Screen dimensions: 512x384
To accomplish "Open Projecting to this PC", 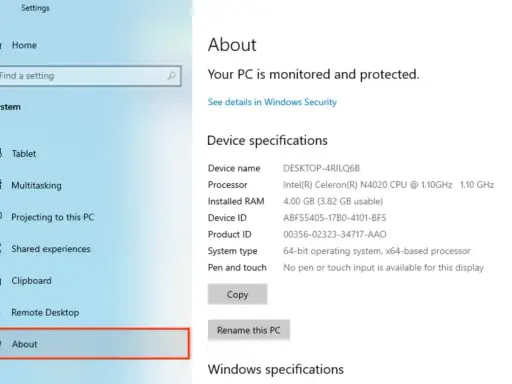I will (x=52, y=217).
